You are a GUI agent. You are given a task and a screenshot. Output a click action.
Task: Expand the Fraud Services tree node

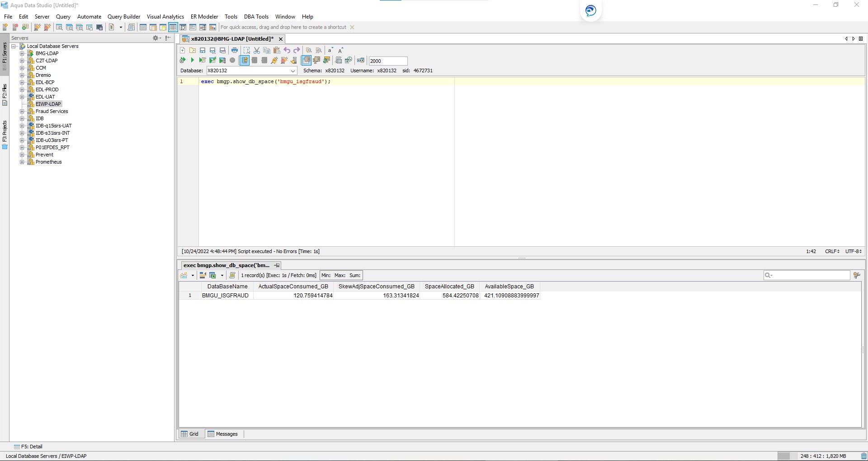click(22, 111)
